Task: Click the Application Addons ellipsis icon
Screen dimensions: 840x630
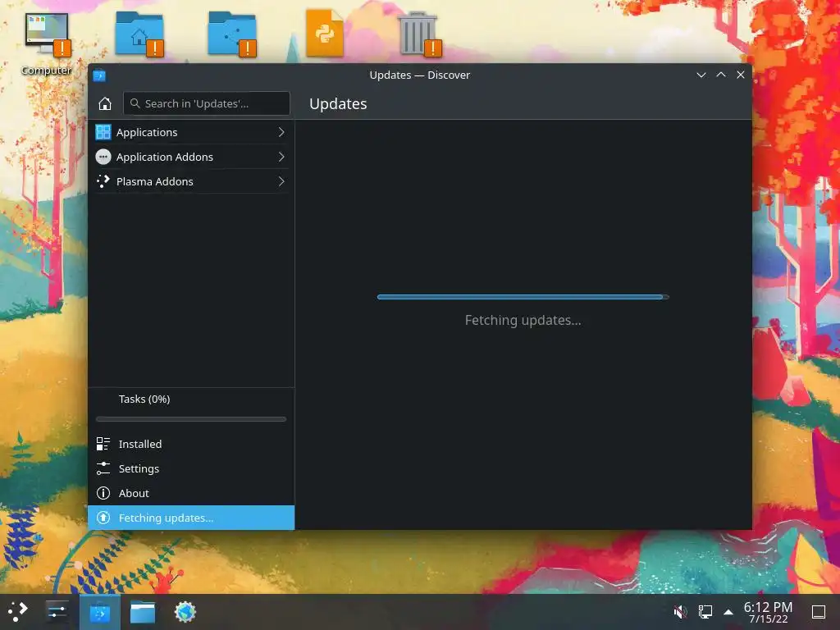Action: pyautogui.click(x=103, y=157)
